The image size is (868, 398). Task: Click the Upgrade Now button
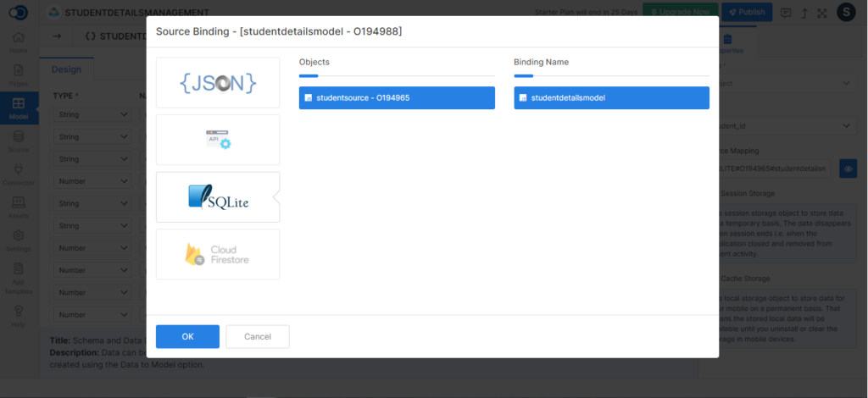681,12
